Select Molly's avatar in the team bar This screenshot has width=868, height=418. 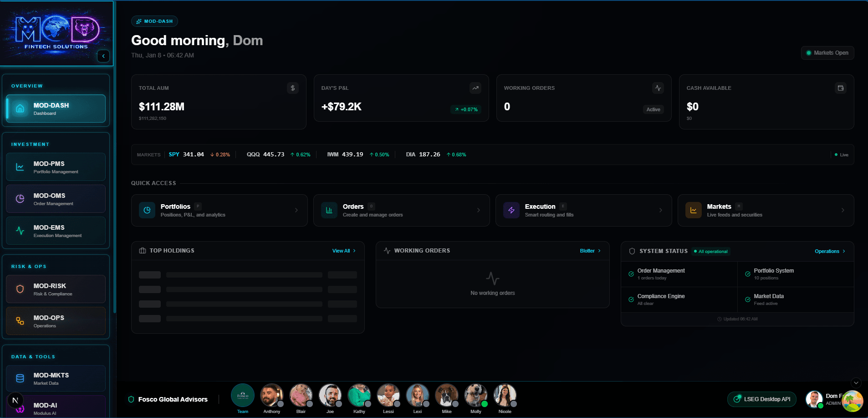pyautogui.click(x=475, y=395)
